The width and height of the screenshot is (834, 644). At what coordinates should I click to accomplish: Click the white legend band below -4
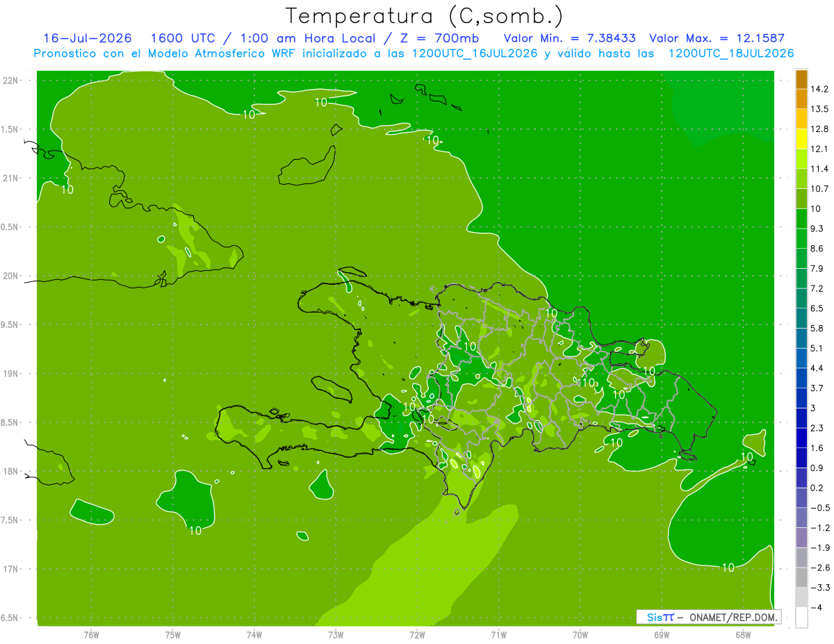pos(801,618)
